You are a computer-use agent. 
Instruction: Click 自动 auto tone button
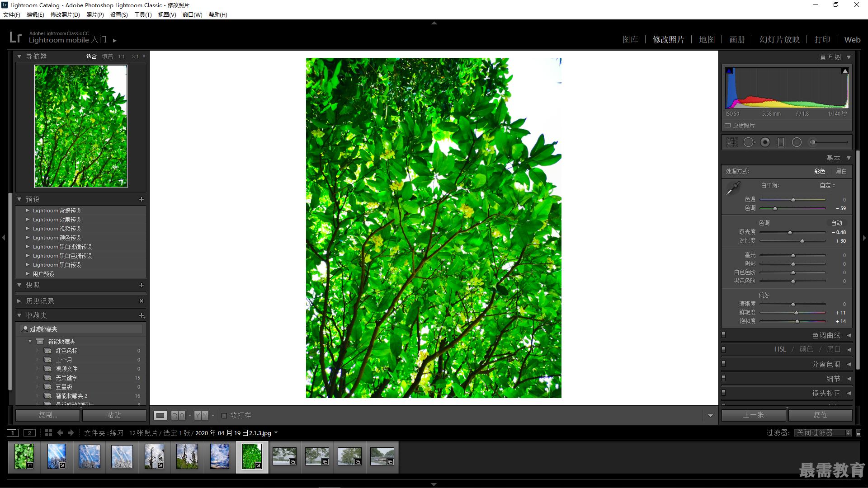click(837, 223)
